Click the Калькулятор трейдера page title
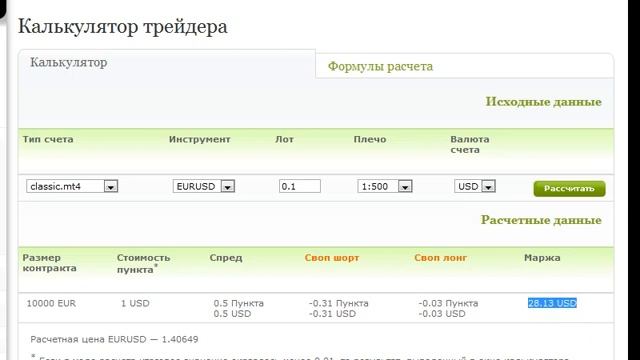The height and width of the screenshot is (360, 640). pos(122,27)
